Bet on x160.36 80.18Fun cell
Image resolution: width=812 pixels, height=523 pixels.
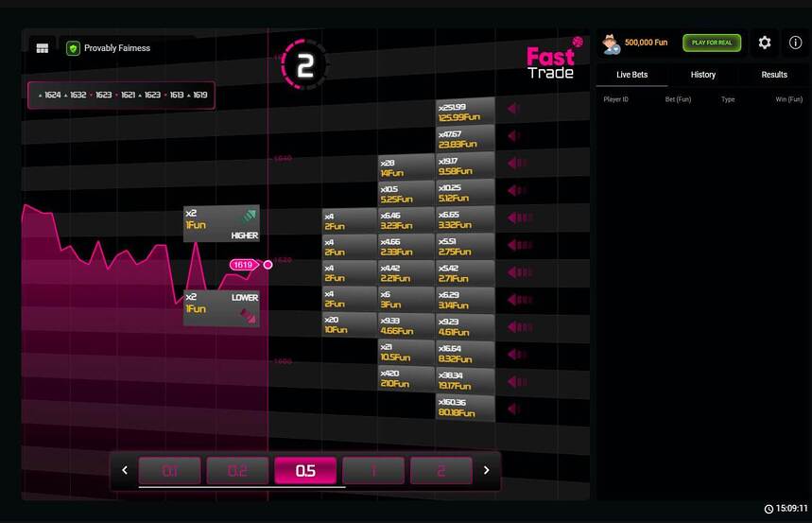click(x=465, y=408)
